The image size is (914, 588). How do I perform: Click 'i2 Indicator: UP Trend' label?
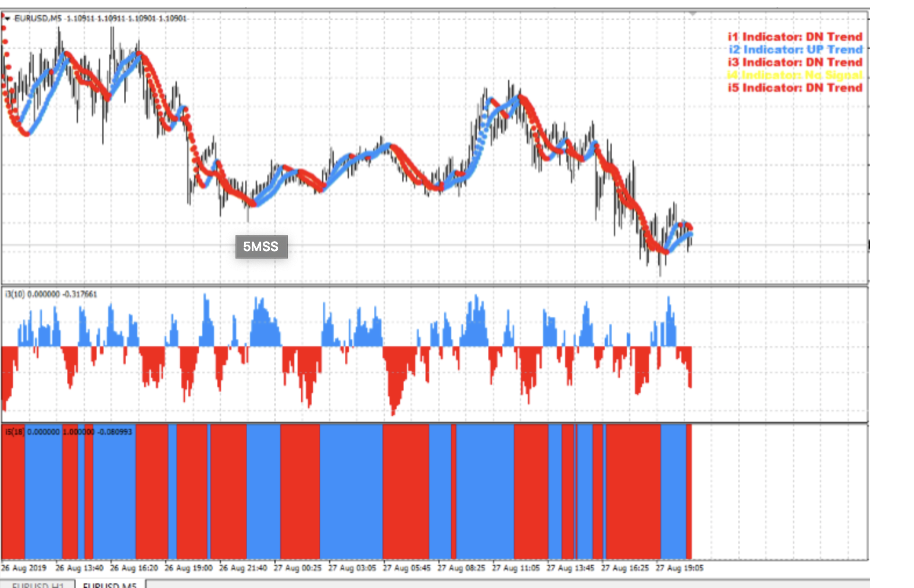(x=795, y=49)
